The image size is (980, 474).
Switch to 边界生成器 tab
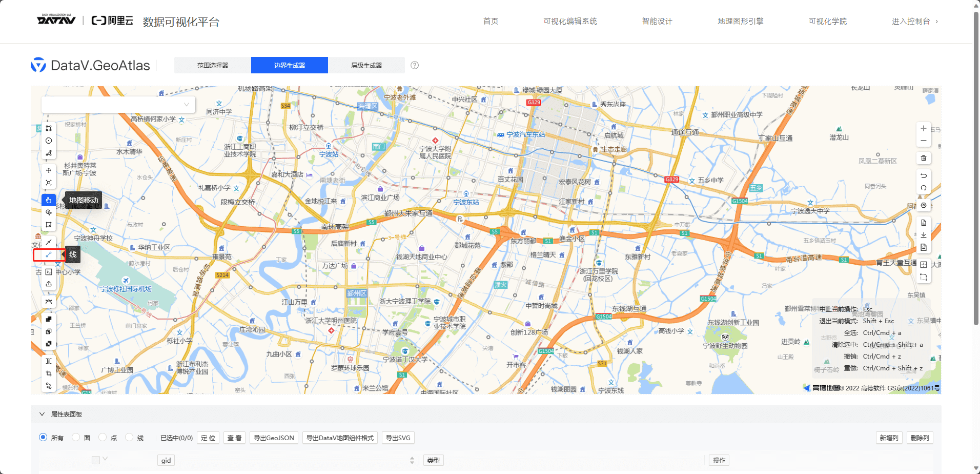[x=290, y=65]
